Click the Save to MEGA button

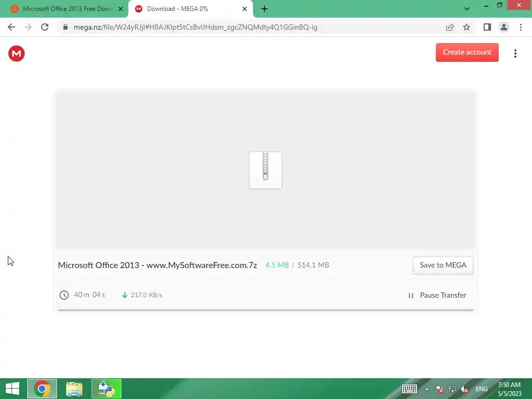click(443, 265)
